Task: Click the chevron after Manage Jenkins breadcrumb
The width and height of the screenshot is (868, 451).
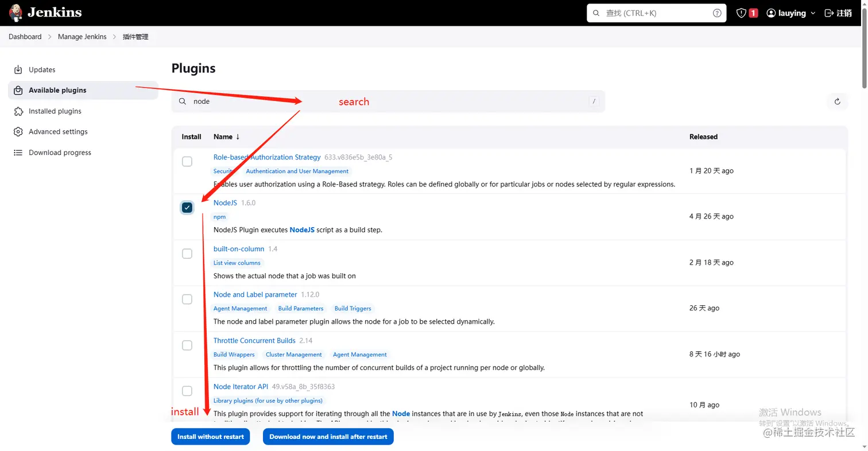Action: coord(115,37)
